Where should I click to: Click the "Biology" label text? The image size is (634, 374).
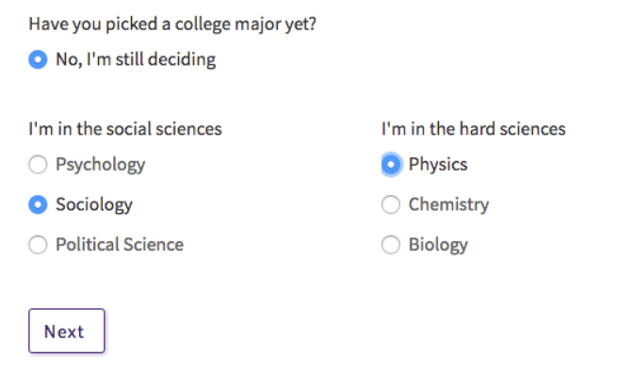(438, 245)
